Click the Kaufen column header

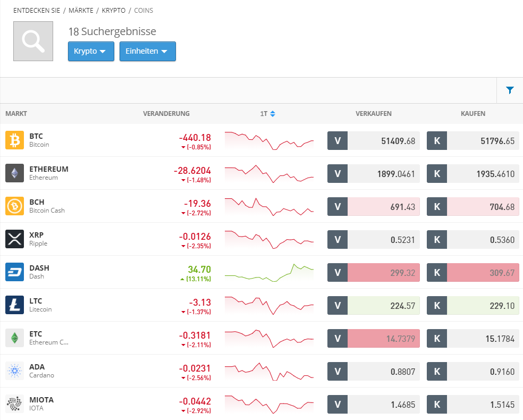pos(473,114)
